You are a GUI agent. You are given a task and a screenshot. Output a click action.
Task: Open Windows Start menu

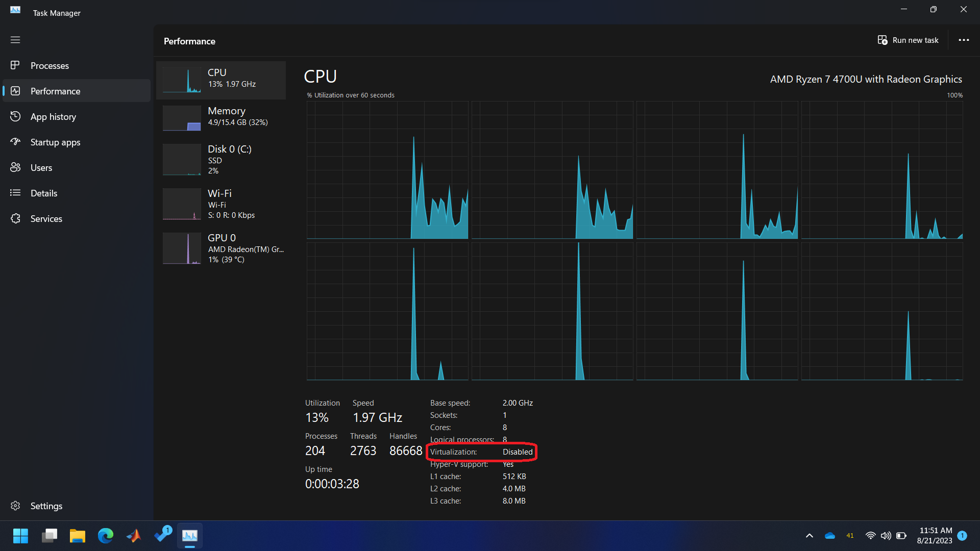(x=20, y=536)
